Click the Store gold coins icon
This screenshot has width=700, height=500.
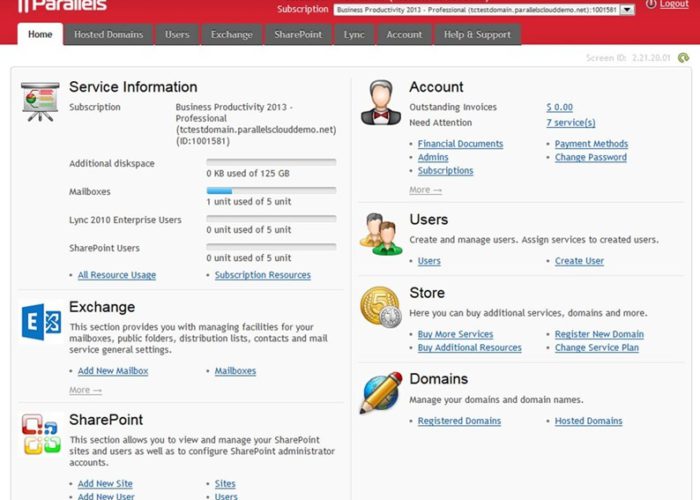(381, 307)
